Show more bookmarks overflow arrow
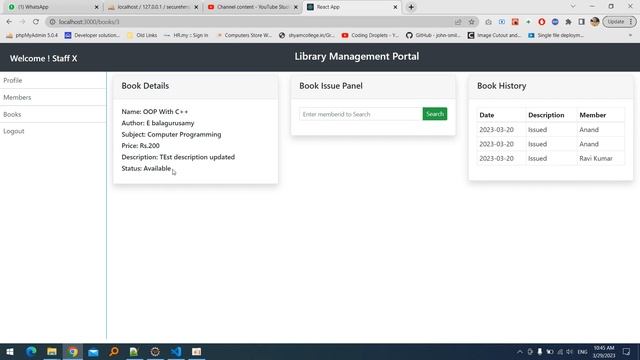This screenshot has height=360, width=640. click(630, 36)
